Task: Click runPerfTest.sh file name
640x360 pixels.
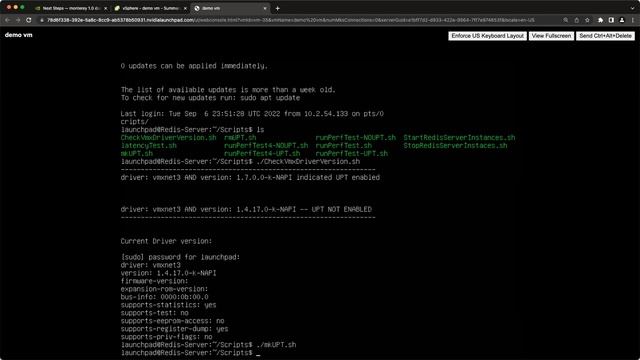Action: [x=344, y=145]
